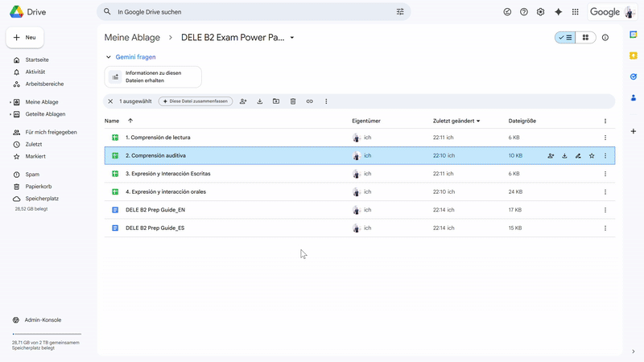Rename icon in Comprensión auditiva row
Image resolution: width=644 pixels, height=362 pixels.
click(578, 155)
